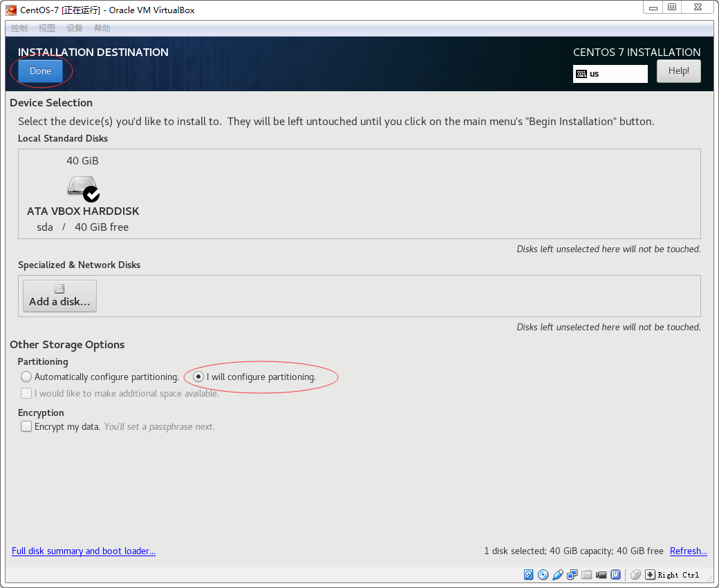Click the Done button
This screenshot has height=588, width=719.
tap(40, 71)
